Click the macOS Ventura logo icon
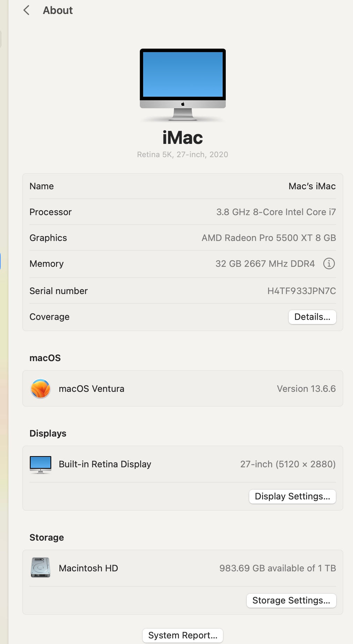Image resolution: width=353 pixels, height=644 pixels. pyautogui.click(x=41, y=389)
